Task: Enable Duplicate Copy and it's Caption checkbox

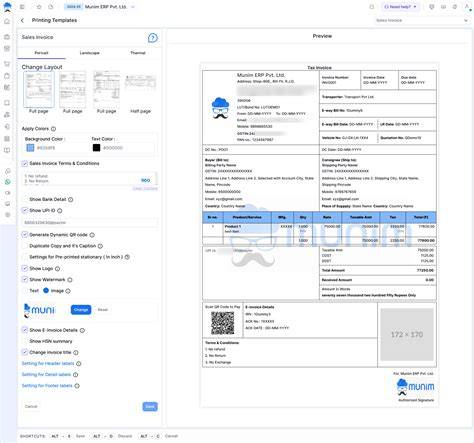Action: pos(25,246)
